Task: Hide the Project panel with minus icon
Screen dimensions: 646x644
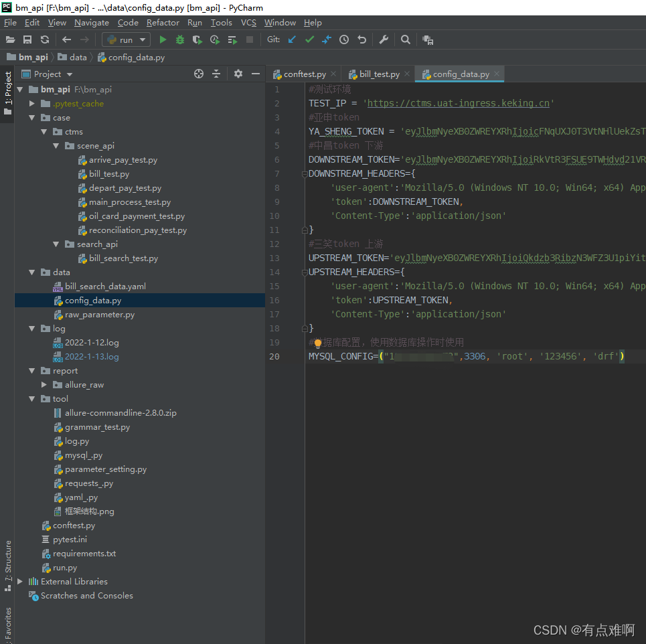Action: pyautogui.click(x=256, y=74)
